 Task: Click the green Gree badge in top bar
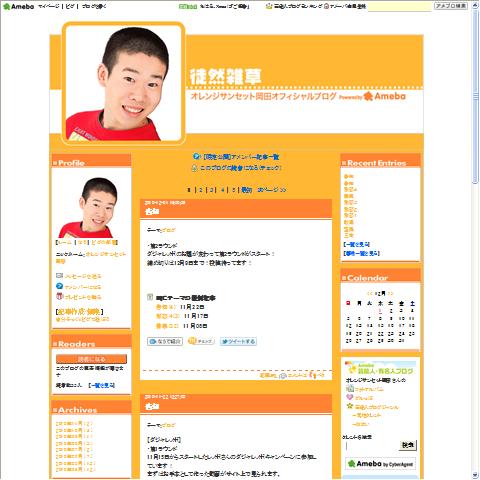click(188, 6)
